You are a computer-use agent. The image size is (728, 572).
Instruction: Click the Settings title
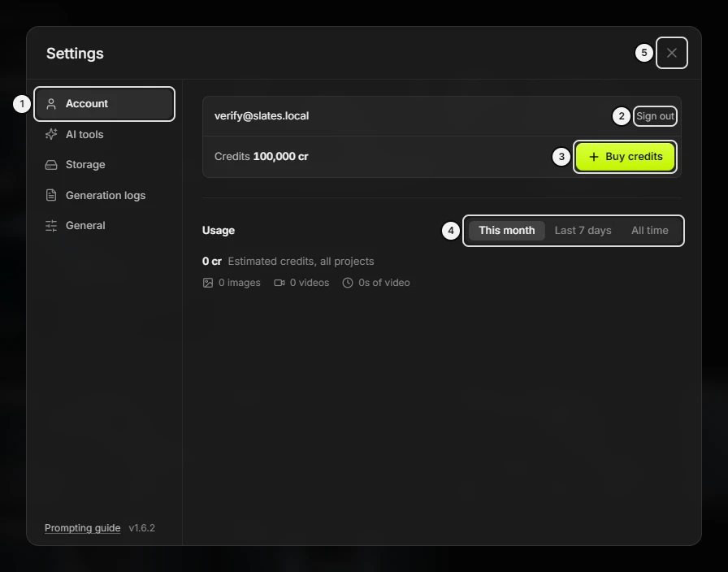[x=75, y=54]
